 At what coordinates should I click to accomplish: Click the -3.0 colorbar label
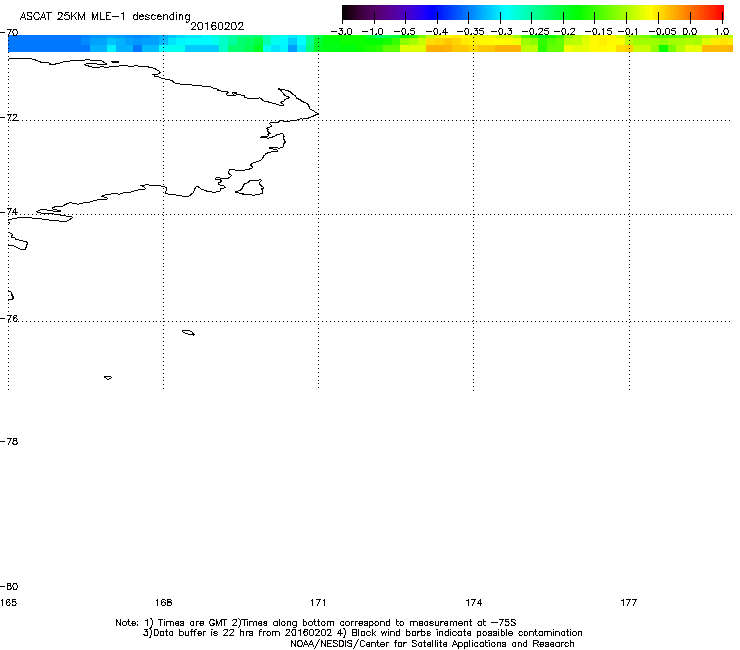(341, 32)
